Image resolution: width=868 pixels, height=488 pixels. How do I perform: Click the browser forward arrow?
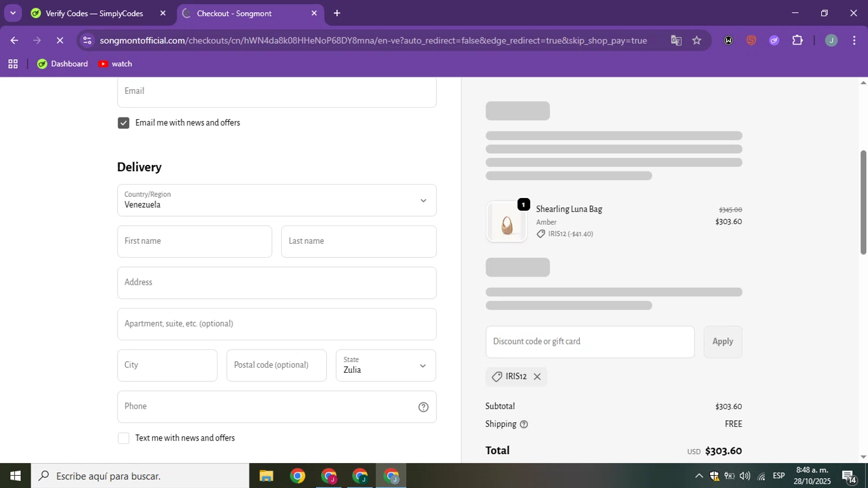(x=37, y=41)
